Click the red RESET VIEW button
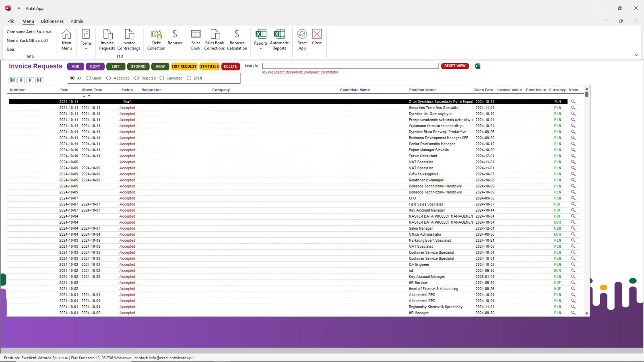644x362 pixels. coord(455,66)
